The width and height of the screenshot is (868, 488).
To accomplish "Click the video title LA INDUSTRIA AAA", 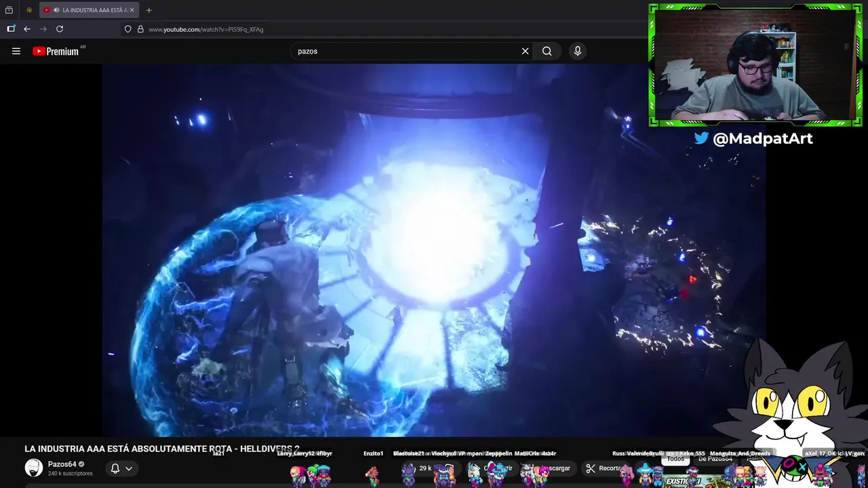I will pyautogui.click(x=161, y=449).
